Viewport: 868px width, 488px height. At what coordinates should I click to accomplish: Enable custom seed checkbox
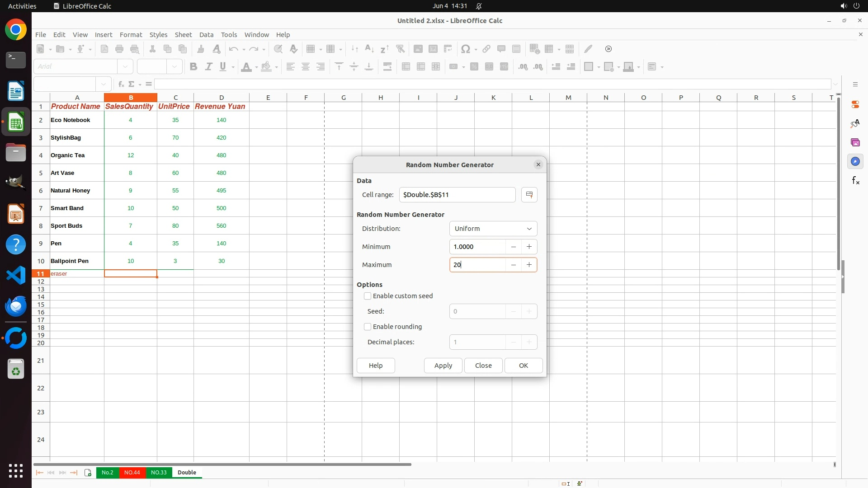click(x=368, y=296)
